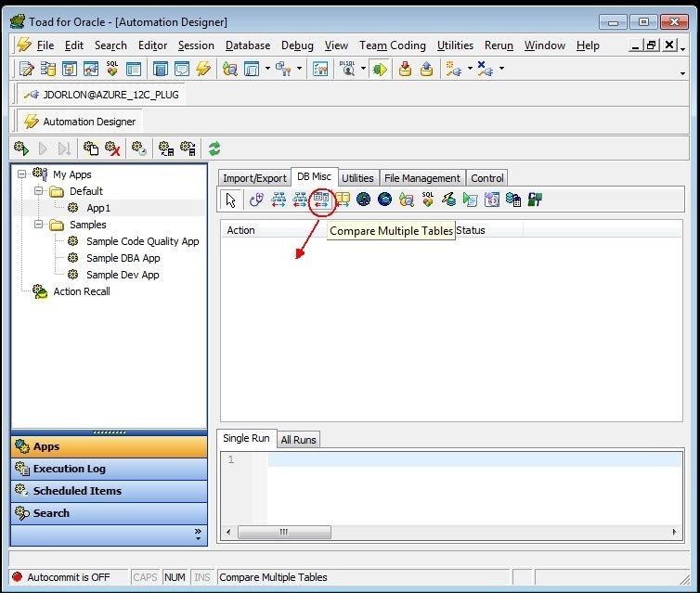Open the Database menu

248,45
